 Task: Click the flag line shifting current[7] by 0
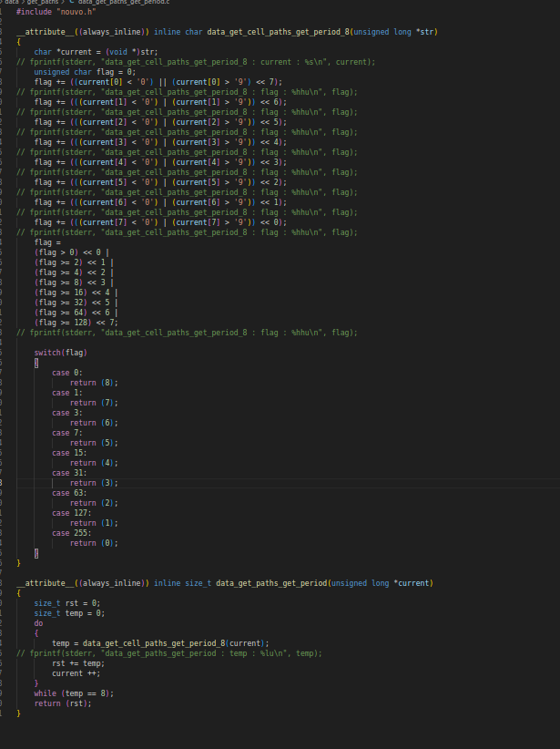pyautogui.click(x=160, y=222)
